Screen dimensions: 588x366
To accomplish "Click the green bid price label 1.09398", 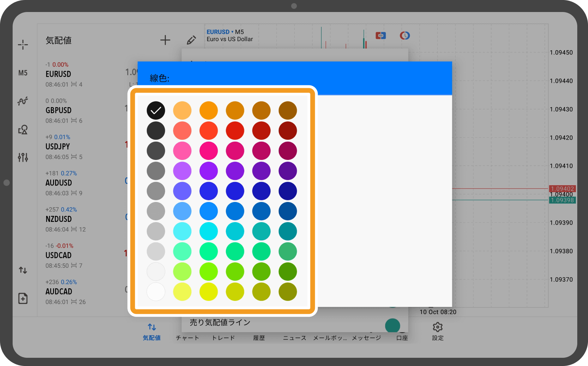I will pyautogui.click(x=562, y=200).
